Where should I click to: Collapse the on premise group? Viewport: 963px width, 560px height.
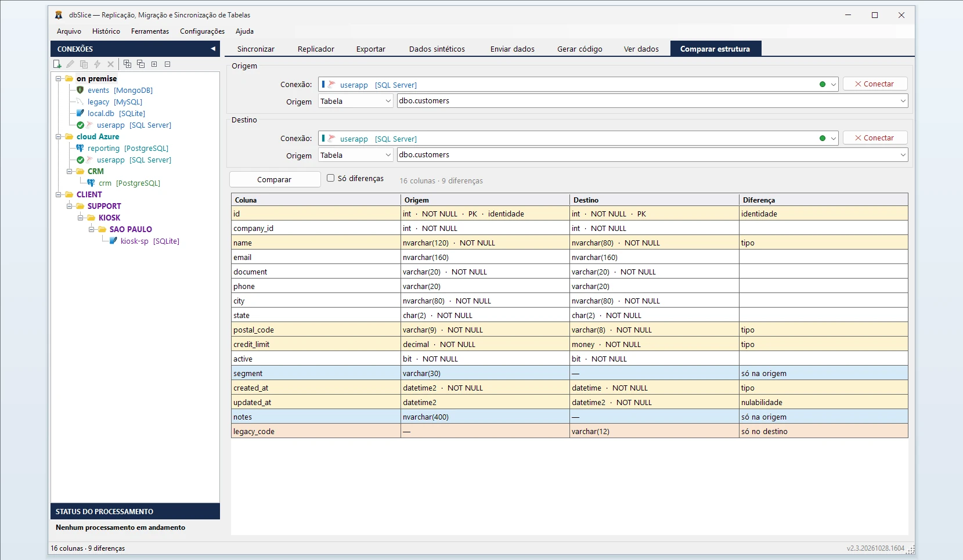tap(59, 78)
